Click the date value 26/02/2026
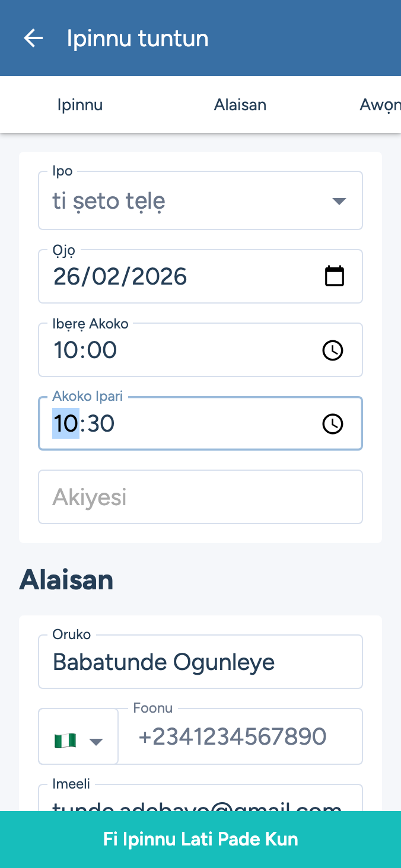401x868 pixels. click(120, 276)
